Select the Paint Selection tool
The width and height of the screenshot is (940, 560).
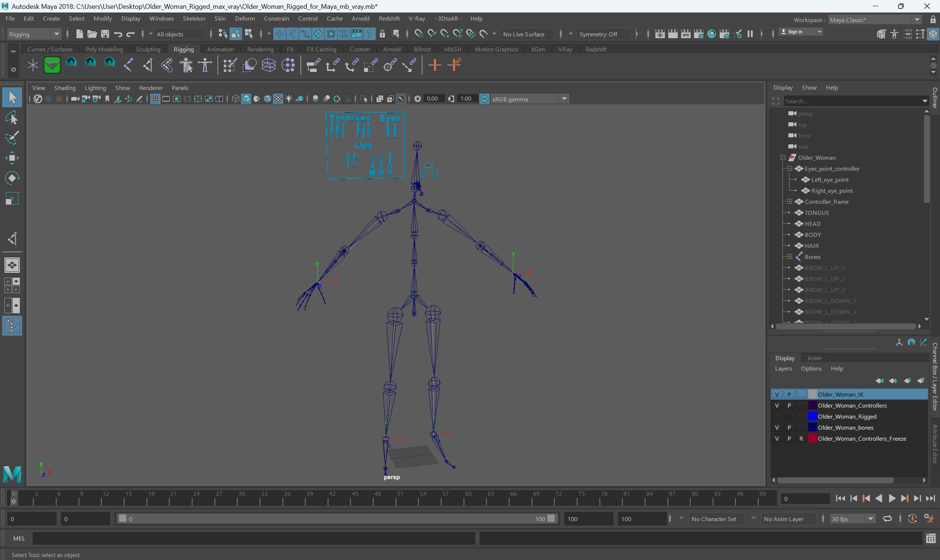point(12,138)
